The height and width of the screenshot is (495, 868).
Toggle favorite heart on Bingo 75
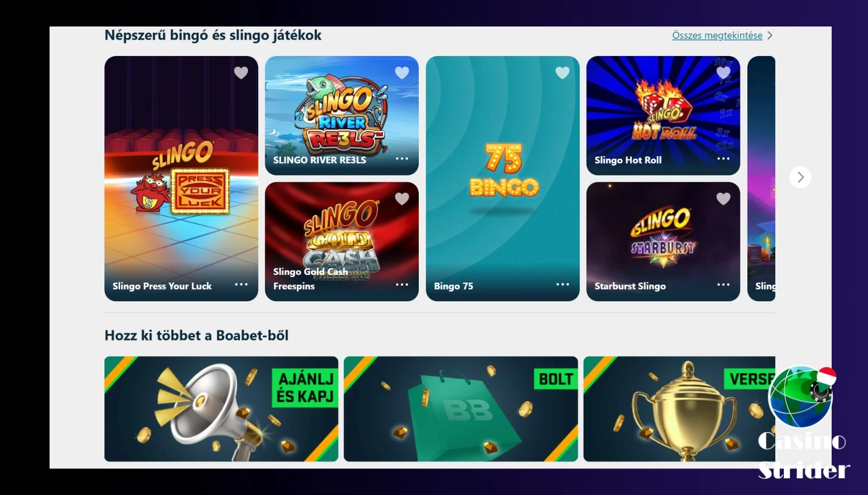click(x=562, y=73)
